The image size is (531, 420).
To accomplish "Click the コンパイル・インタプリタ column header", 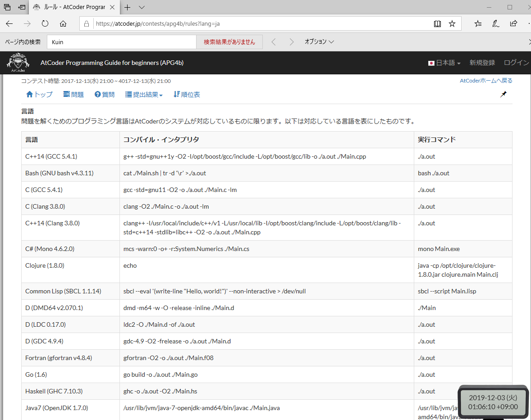I will 267,139.
